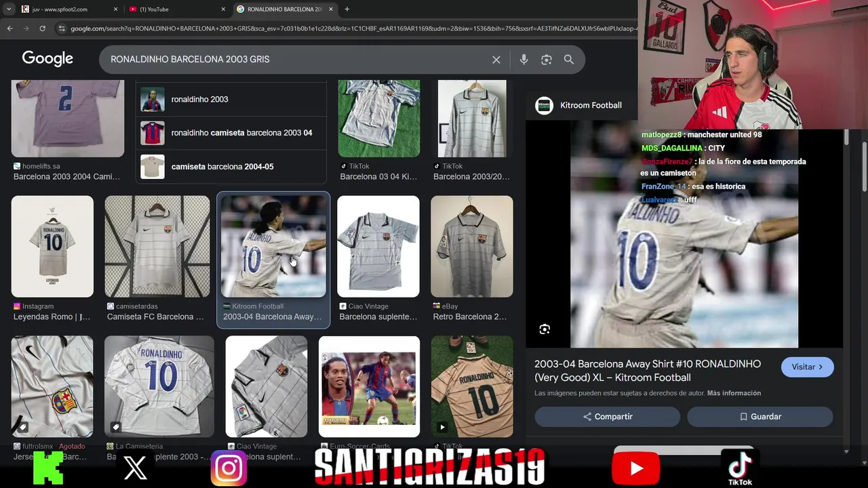
Task: Search inside image with lens icon on preview
Action: [x=545, y=329]
